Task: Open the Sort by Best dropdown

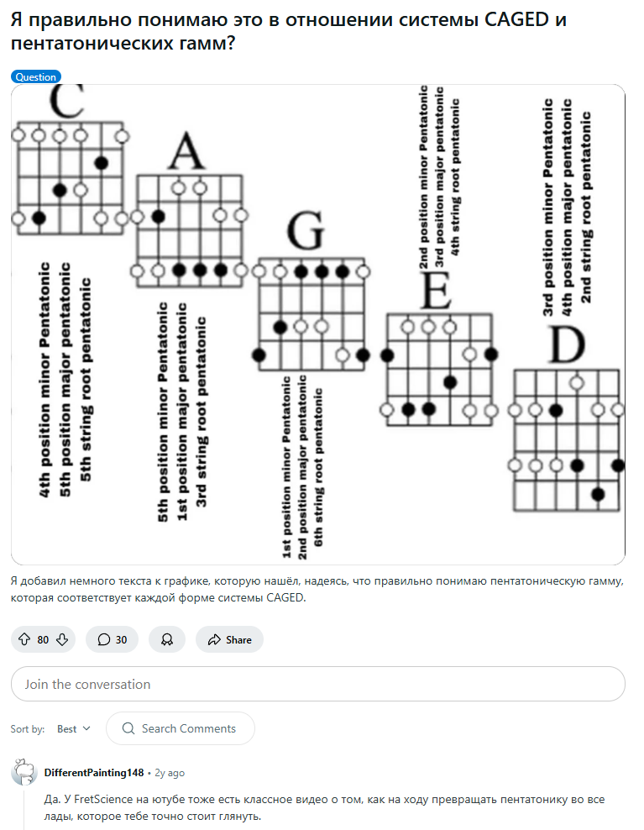Action: (x=74, y=729)
